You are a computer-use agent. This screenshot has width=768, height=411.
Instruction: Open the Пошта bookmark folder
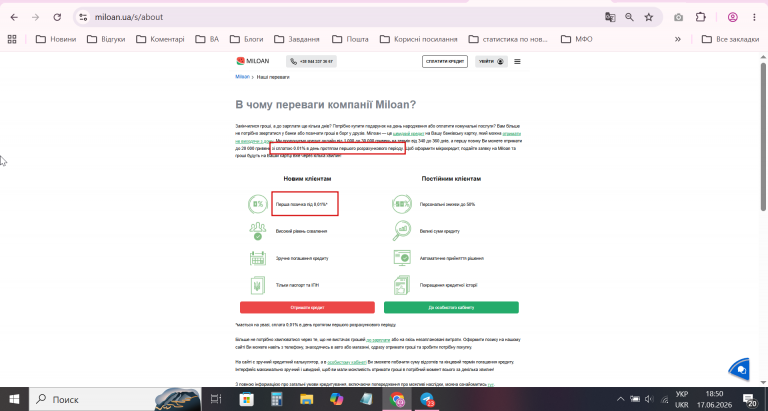(350, 39)
